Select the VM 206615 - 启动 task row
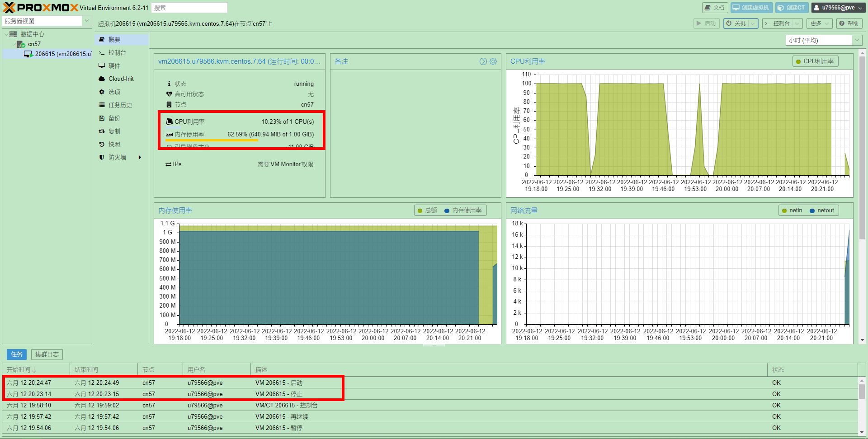The width and height of the screenshot is (868, 439). (x=430, y=383)
